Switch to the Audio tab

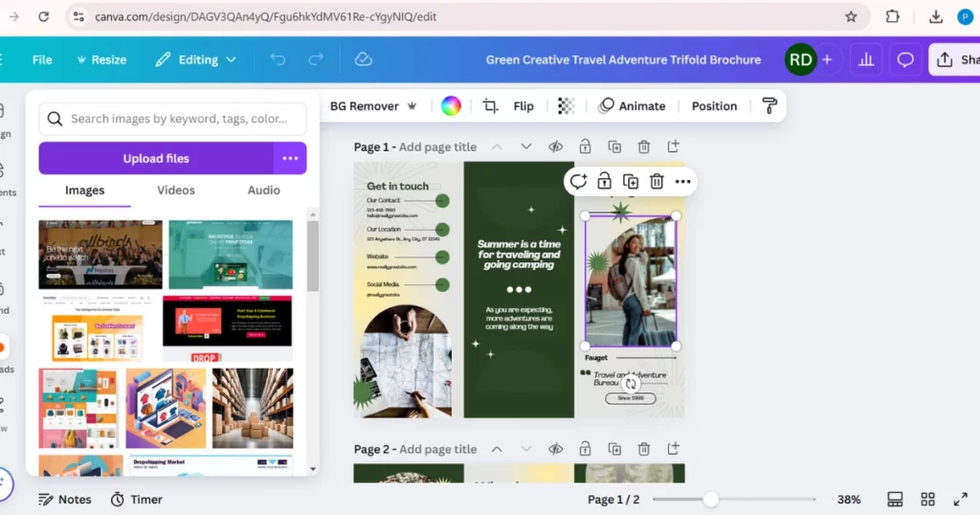pos(263,190)
